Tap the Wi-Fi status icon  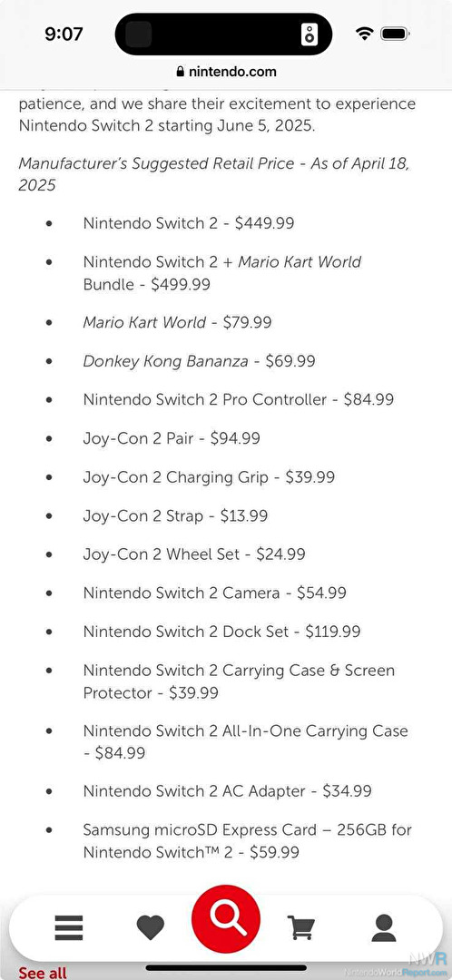click(364, 34)
